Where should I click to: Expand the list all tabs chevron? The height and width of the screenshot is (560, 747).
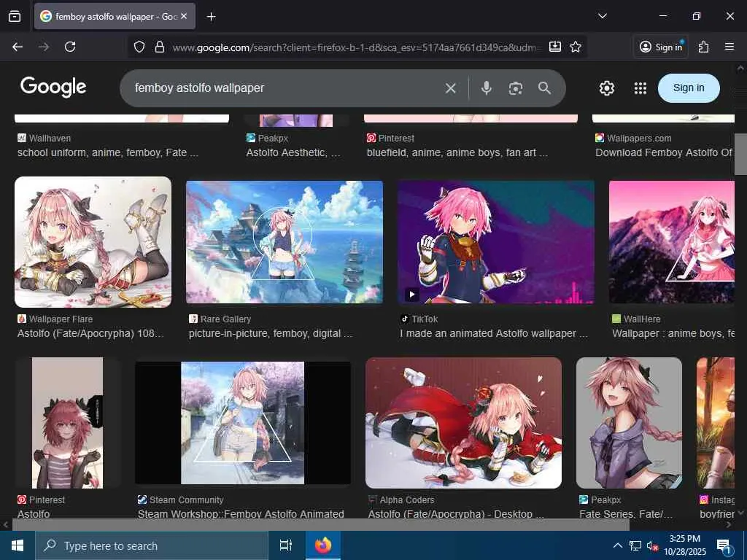pos(602,16)
